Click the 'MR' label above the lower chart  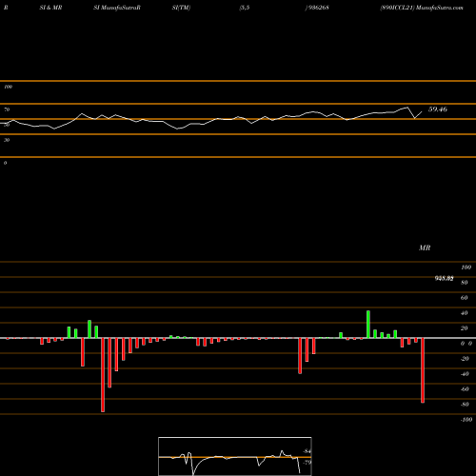425,248
